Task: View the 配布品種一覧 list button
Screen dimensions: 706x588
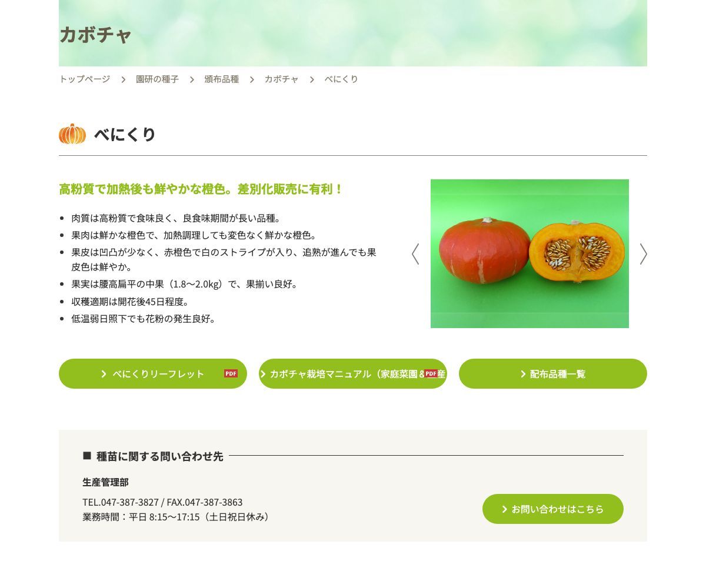Action: click(553, 374)
